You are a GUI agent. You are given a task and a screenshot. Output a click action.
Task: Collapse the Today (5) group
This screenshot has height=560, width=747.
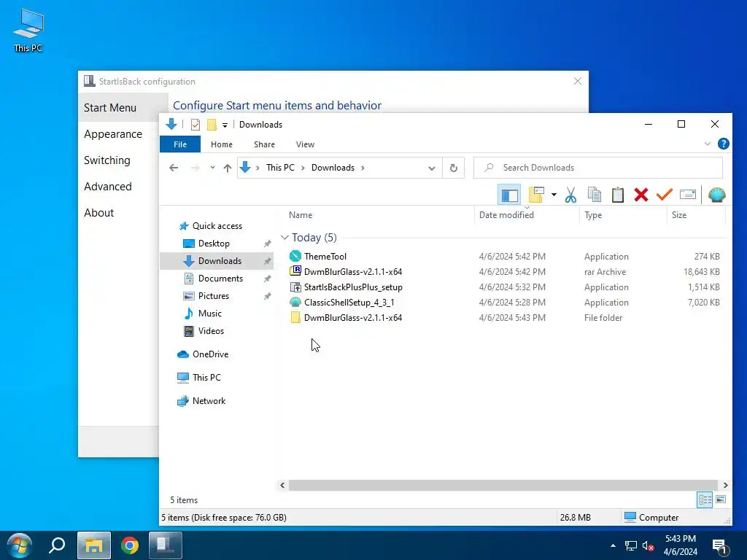[x=285, y=237]
